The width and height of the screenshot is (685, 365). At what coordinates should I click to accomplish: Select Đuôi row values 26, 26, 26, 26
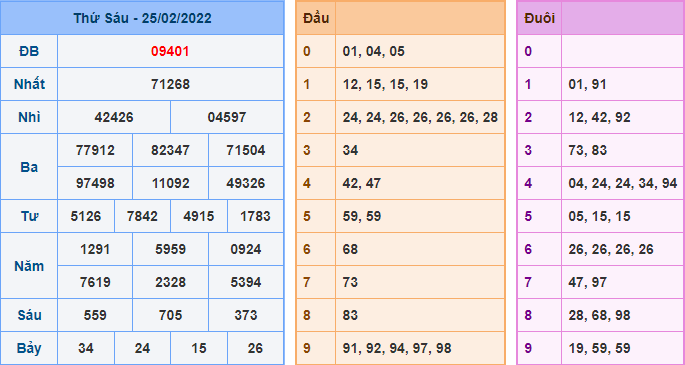tap(611, 249)
